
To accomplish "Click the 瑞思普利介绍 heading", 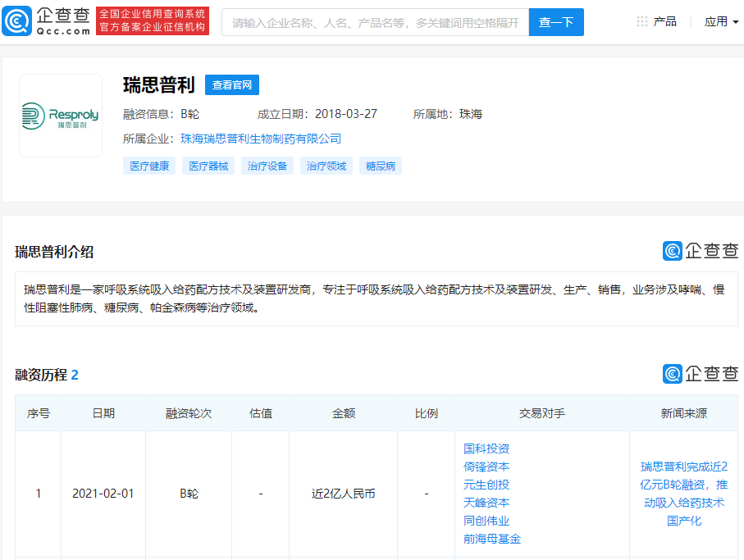I will click(x=54, y=252).
